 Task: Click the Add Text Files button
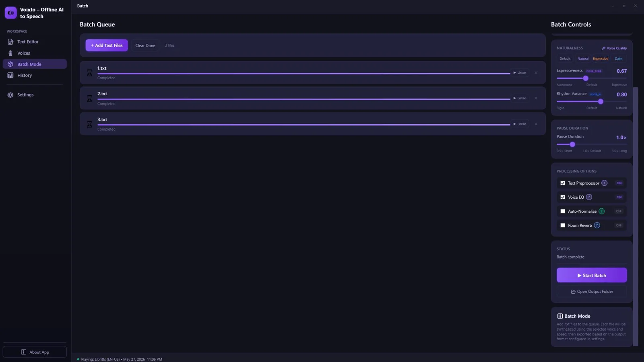point(107,45)
